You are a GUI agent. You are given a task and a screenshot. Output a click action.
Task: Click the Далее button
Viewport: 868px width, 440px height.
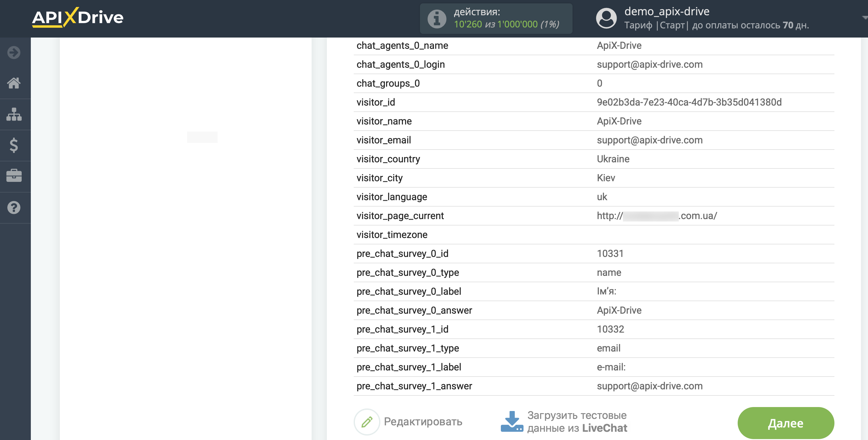[x=786, y=423]
